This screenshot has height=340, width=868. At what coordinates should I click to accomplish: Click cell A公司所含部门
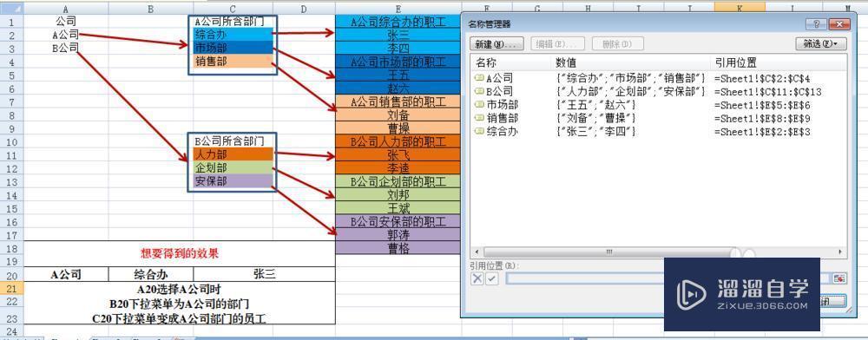coord(233,22)
